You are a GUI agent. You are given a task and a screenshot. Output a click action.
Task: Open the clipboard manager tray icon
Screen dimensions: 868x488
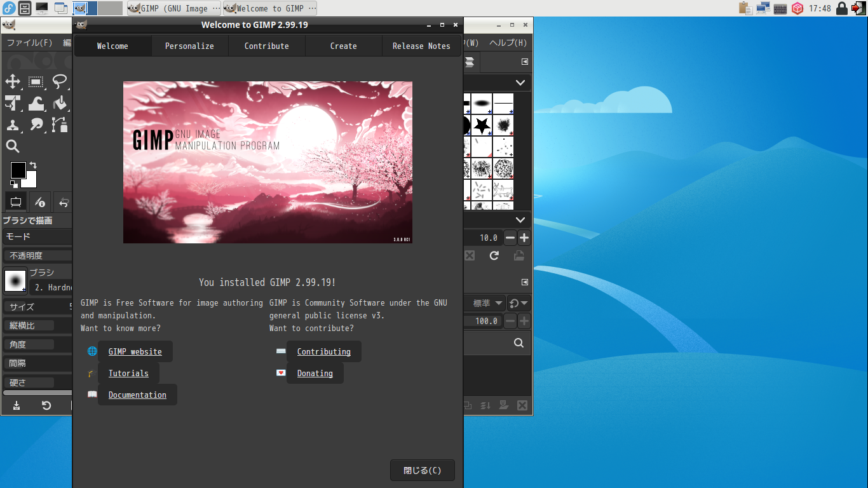tap(745, 8)
